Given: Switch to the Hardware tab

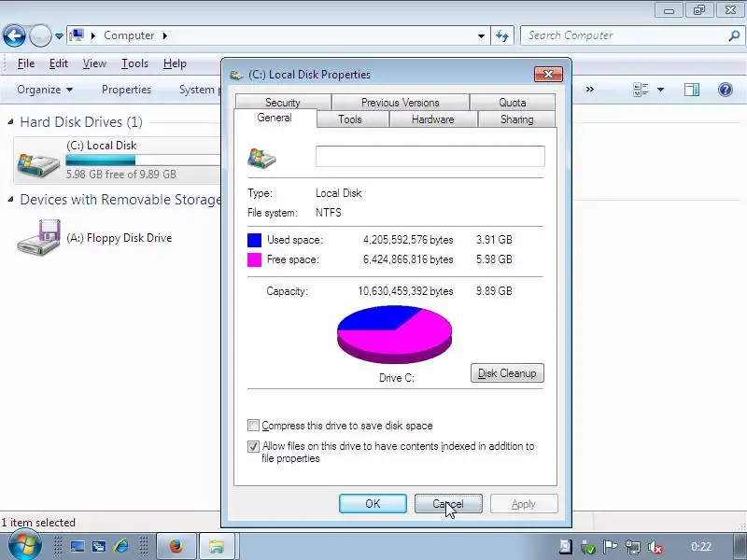Looking at the screenshot, I should pyautogui.click(x=433, y=119).
